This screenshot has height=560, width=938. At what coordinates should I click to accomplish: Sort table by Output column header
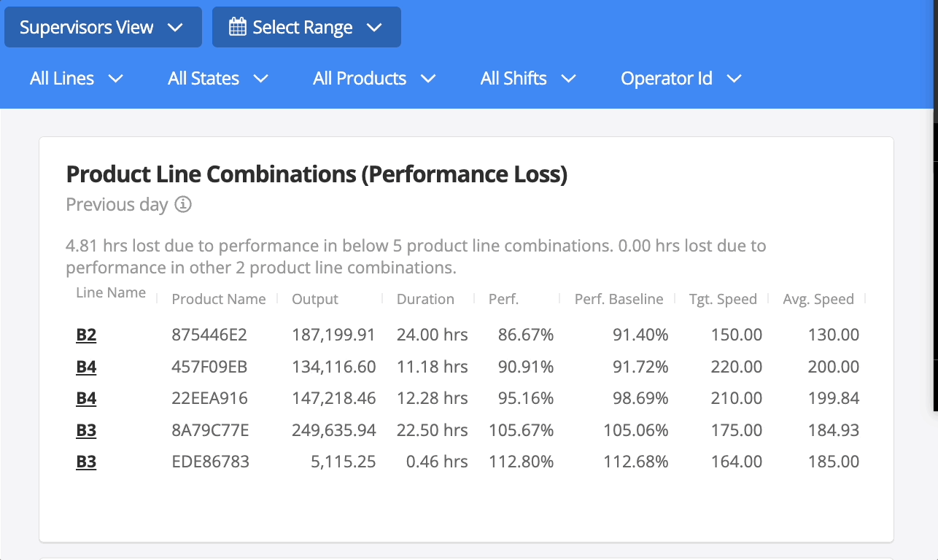(315, 299)
